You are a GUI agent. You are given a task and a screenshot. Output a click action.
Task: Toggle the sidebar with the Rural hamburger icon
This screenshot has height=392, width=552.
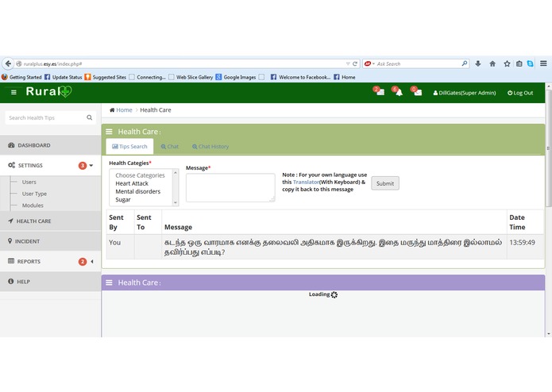(x=14, y=93)
